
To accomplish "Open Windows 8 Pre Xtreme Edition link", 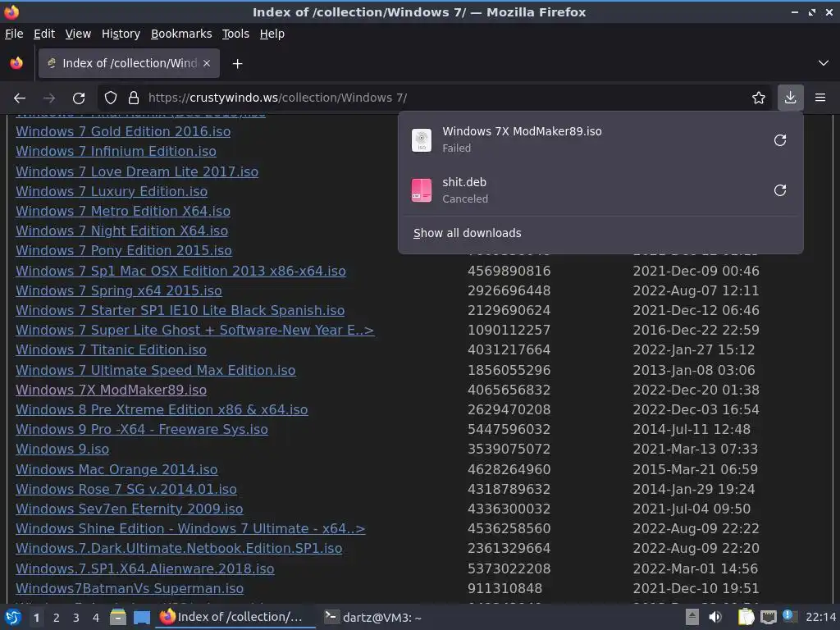I will [x=162, y=410].
